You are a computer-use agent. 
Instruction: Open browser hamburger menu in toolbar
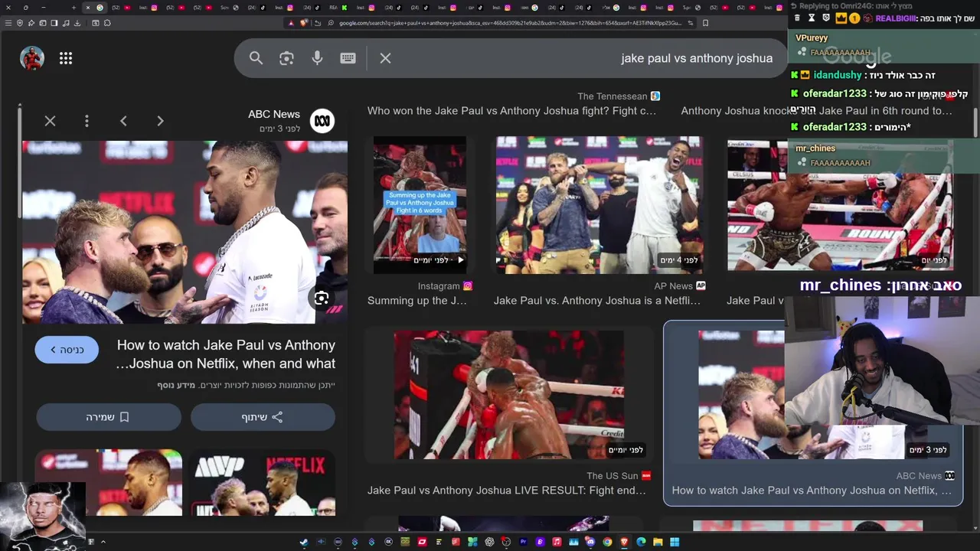point(8,23)
